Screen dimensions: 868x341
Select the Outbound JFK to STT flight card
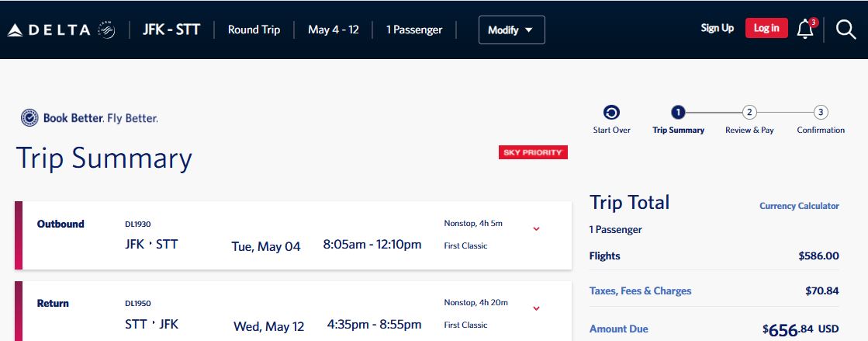tap(293, 235)
